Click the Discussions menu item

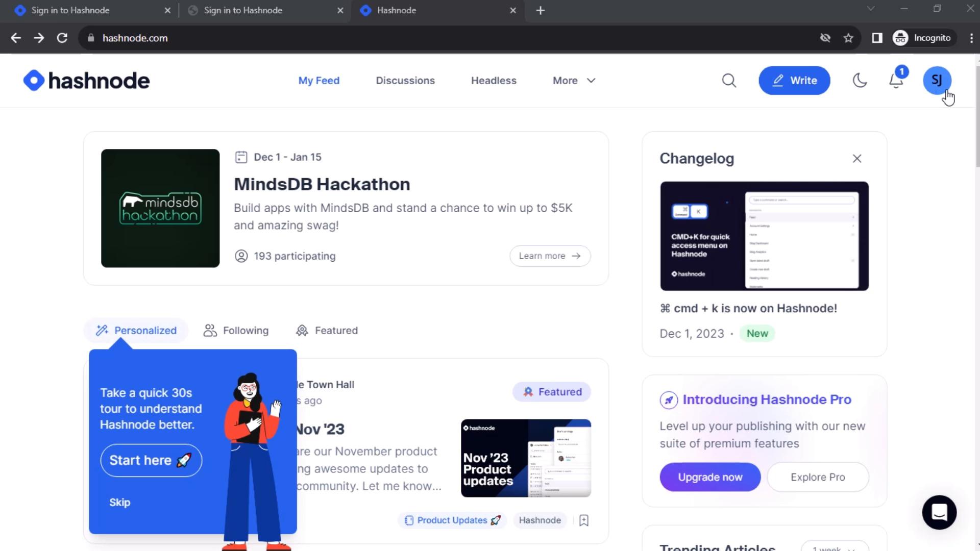pyautogui.click(x=405, y=81)
